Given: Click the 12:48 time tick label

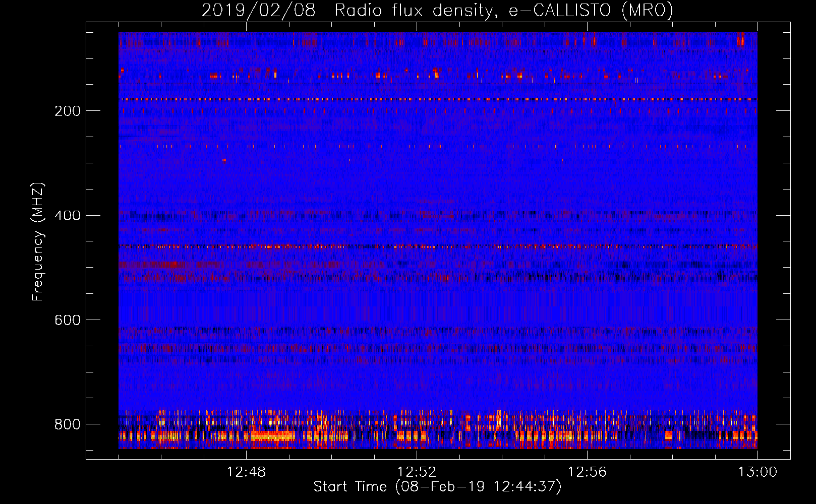Looking at the screenshot, I should (246, 472).
